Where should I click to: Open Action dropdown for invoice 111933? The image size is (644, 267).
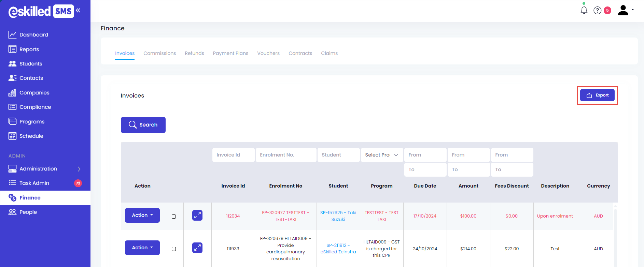click(142, 248)
